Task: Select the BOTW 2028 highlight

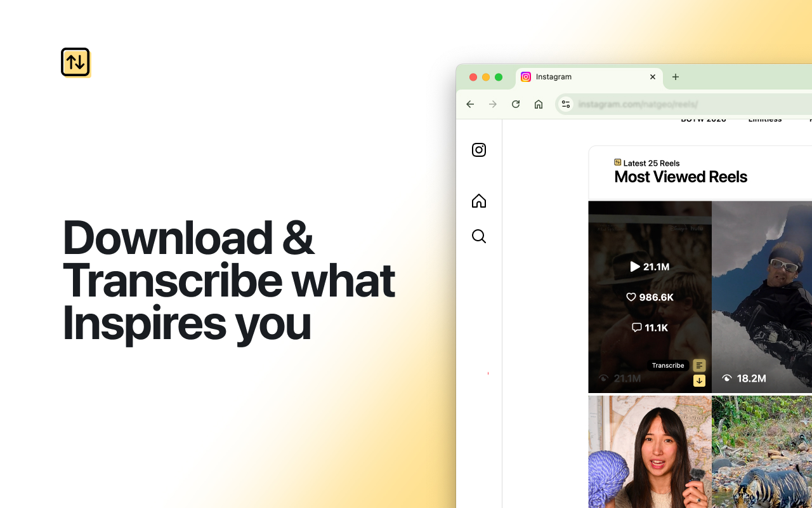Action: point(703,118)
